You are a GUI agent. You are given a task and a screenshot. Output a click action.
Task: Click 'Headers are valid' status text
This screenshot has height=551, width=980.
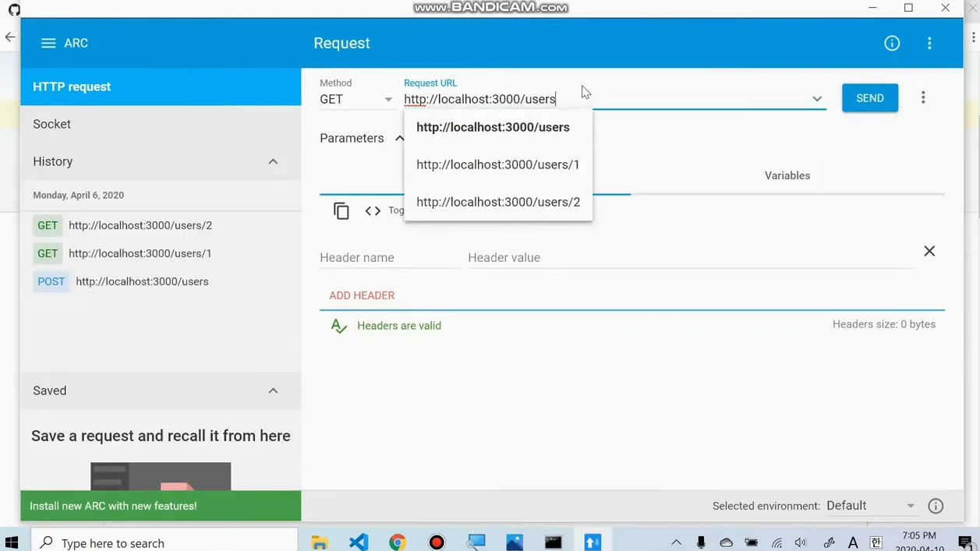[x=399, y=326]
